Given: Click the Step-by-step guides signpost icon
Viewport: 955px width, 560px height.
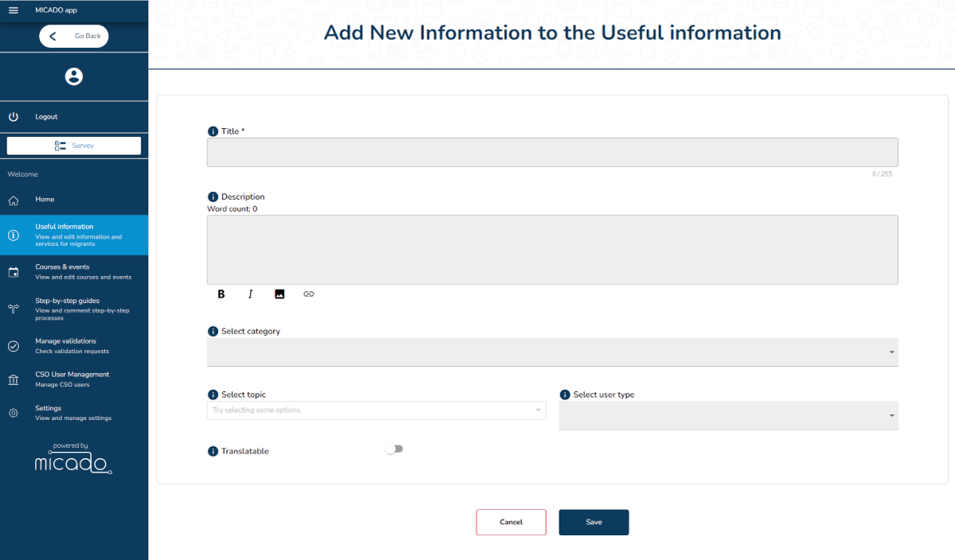Looking at the screenshot, I should pos(13,309).
